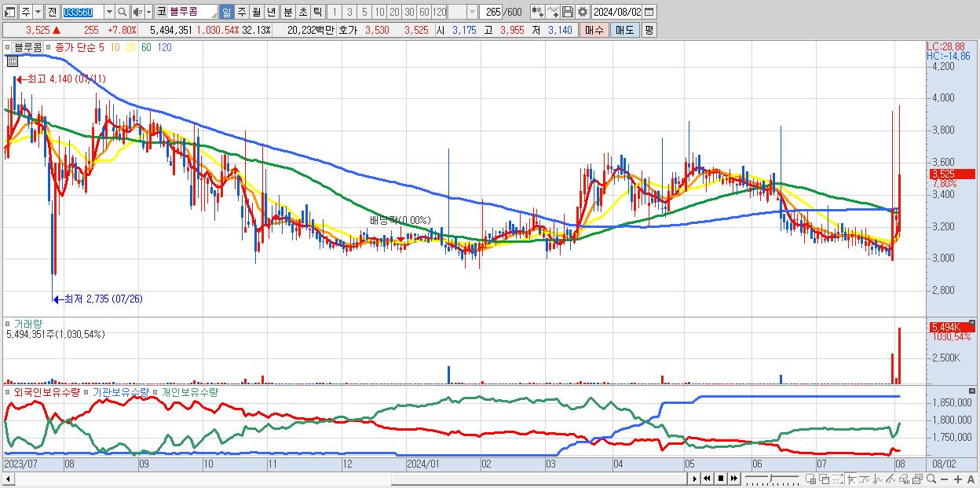Toggle the small square before 블루콤 legend
980x488 pixels.
[7, 47]
